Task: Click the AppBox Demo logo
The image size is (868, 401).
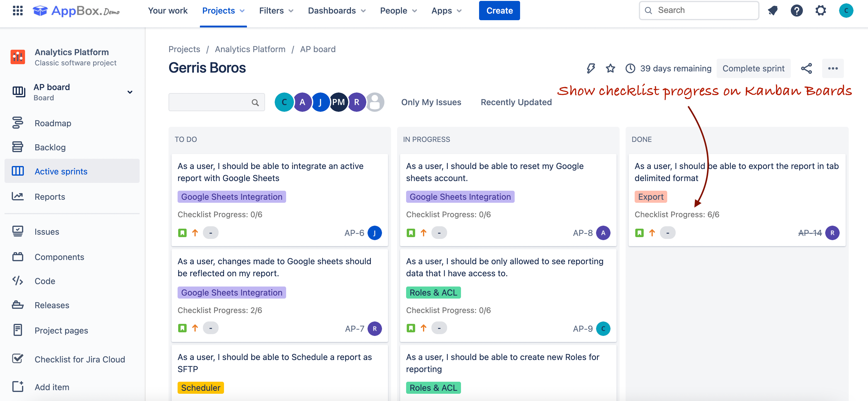Action: (x=76, y=11)
